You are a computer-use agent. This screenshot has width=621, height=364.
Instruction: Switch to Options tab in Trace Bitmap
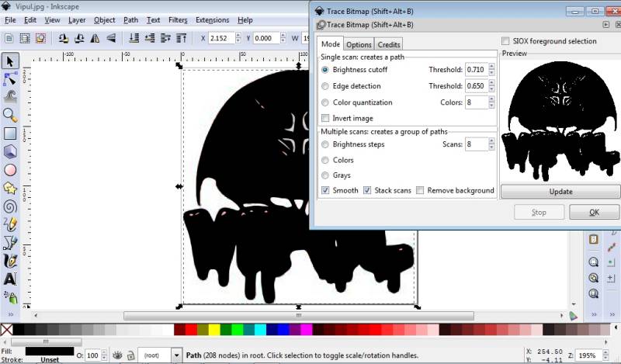(x=359, y=45)
